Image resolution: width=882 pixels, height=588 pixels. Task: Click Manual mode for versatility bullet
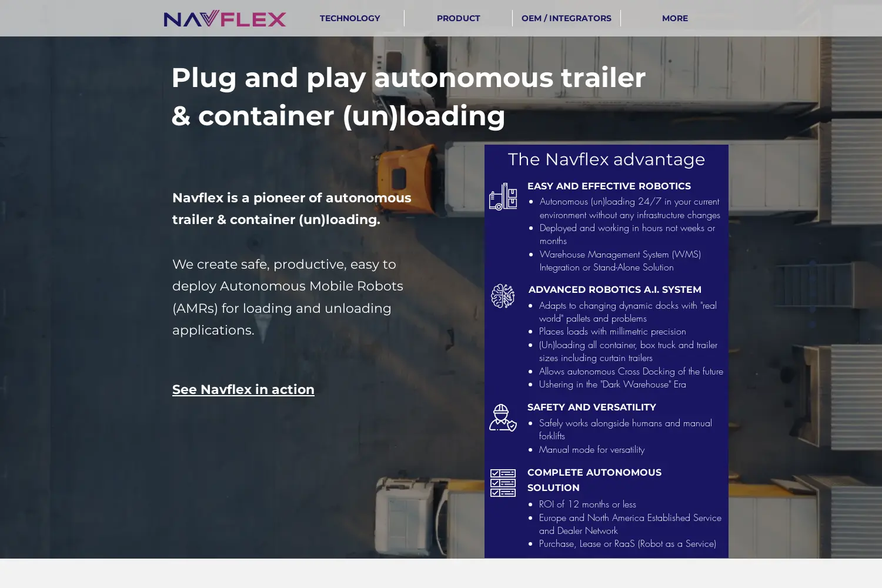(592, 449)
